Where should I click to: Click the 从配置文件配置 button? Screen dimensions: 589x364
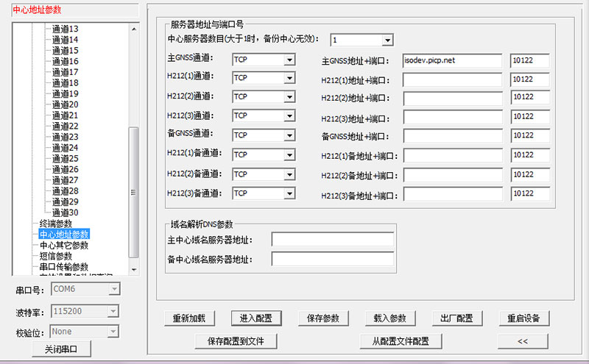[401, 341]
